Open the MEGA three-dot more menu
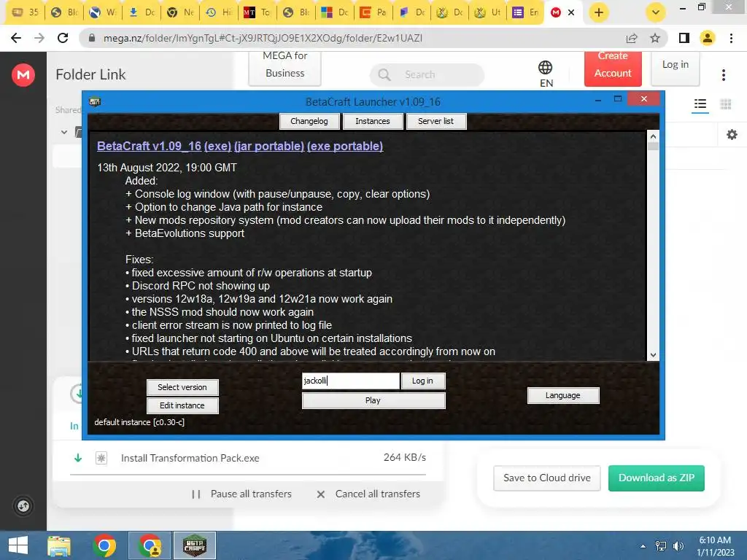The height and width of the screenshot is (560, 747). pyautogui.click(x=724, y=75)
